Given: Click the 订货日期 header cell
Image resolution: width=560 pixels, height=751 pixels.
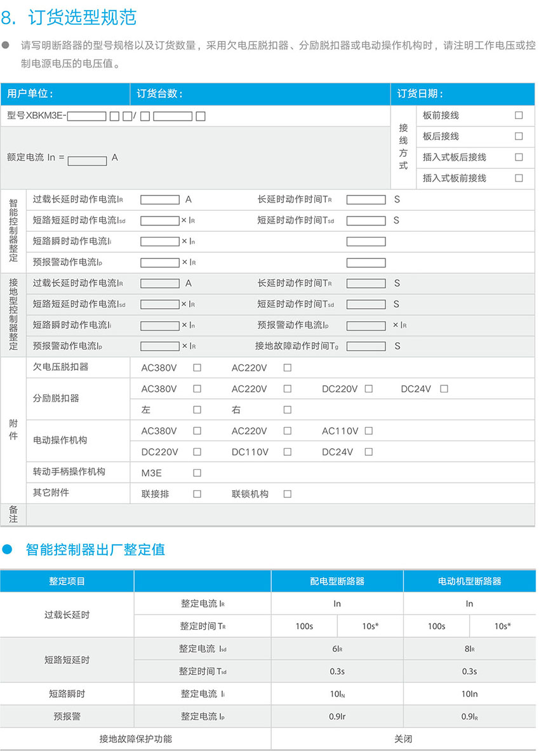Looking at the screenshot, I should tap(462, 94).
